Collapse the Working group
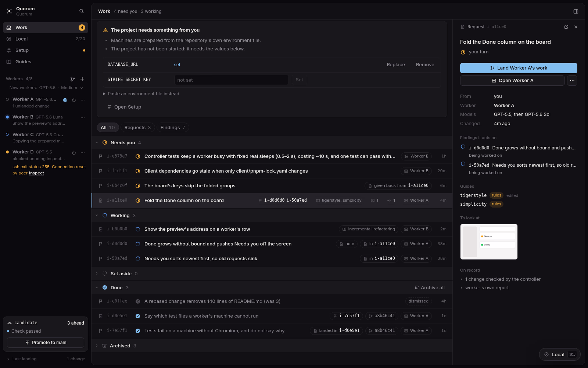This screenshot has width=588, height=368. (97, 216)
